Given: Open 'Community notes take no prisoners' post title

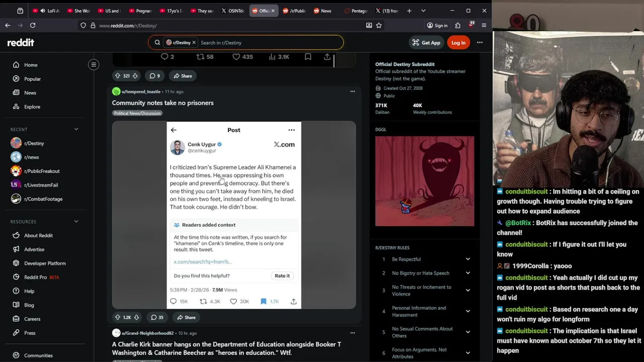Looking at the screenshot, I should (x=163, y=103).
